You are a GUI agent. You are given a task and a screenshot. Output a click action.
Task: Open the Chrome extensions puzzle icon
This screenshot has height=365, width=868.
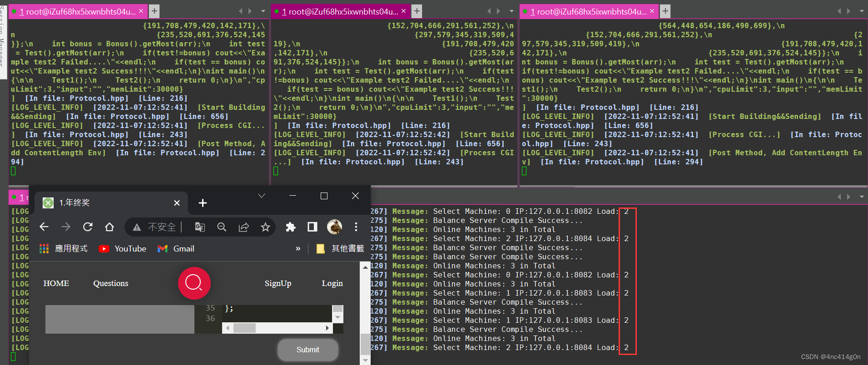tap(291, 227)
